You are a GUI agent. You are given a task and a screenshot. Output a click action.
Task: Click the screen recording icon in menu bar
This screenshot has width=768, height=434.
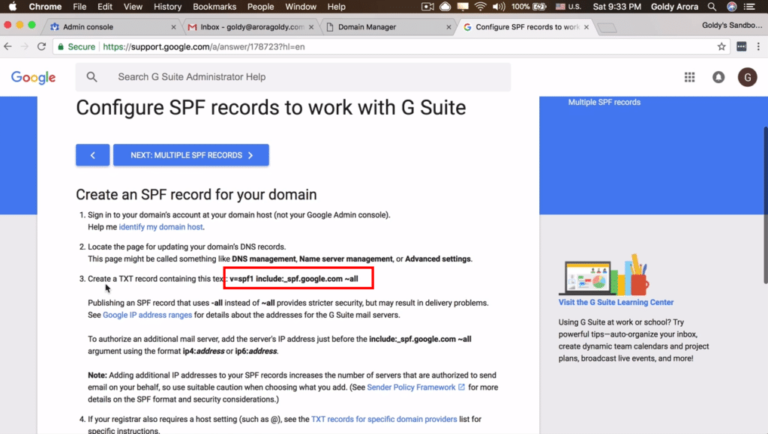(x=428, y=7)
